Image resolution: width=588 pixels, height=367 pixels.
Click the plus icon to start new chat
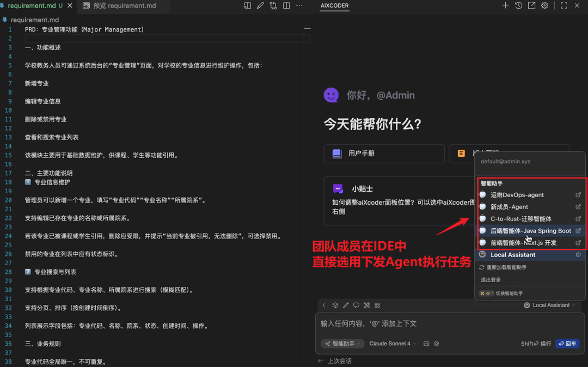(505, 5)
